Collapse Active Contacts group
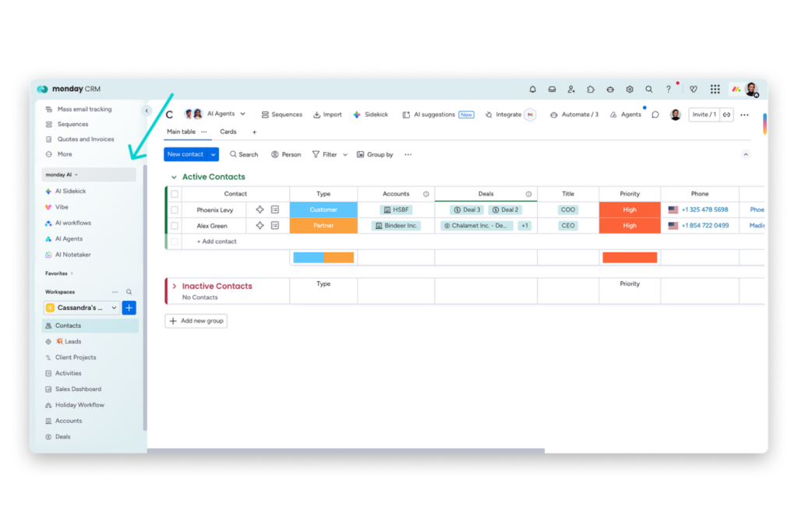This screenshot has height=532, width=798. pos(174,177)
